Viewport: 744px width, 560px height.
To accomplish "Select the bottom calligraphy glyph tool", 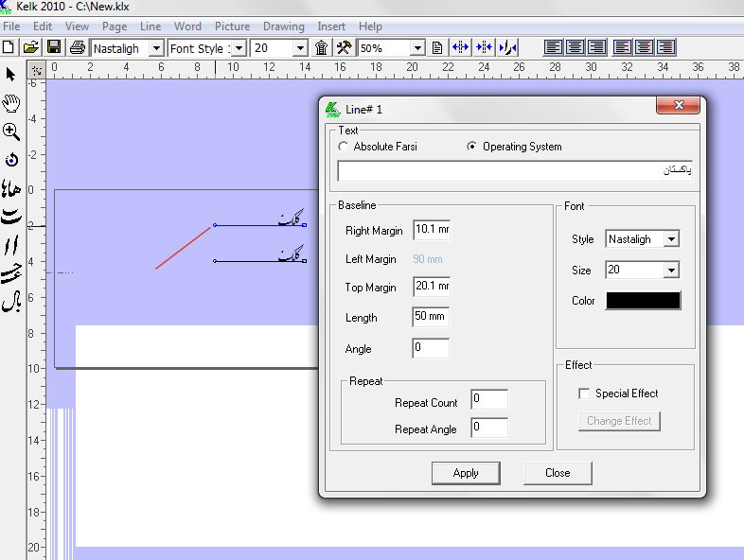I will [11, 302].
